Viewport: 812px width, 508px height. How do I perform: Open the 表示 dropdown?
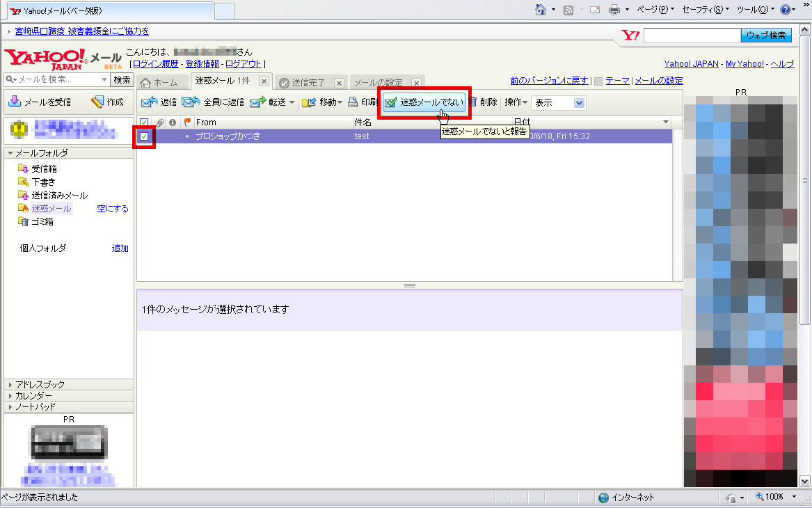coord(558,102)
